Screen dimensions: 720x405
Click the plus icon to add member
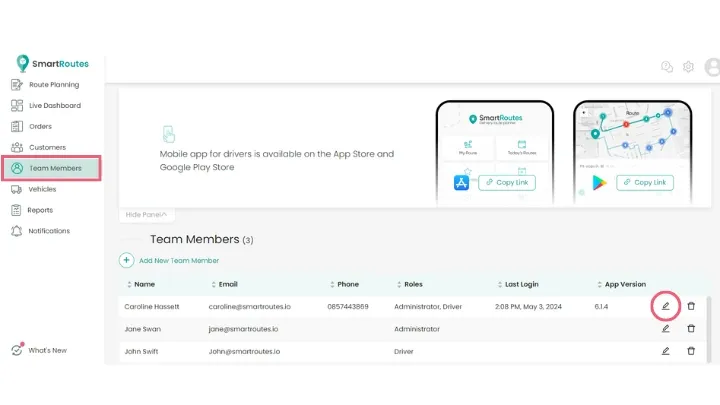pyautogui.click(x=127, y=260)
